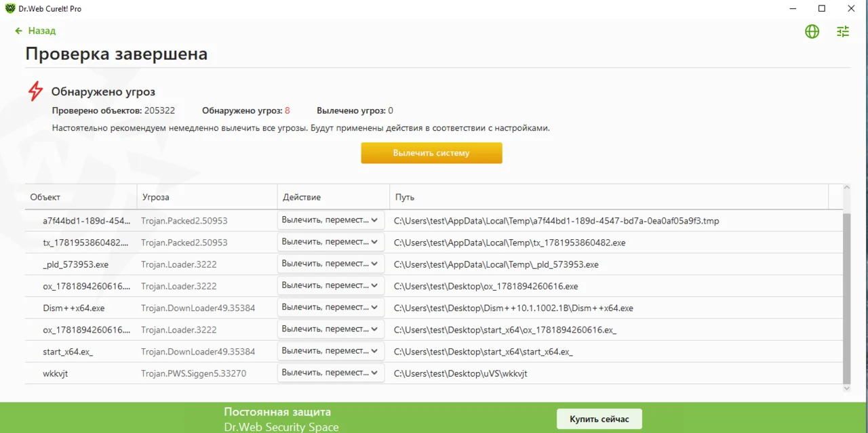Select object _pld_573953.exe
868x433 pixels.
coord(75,264)
